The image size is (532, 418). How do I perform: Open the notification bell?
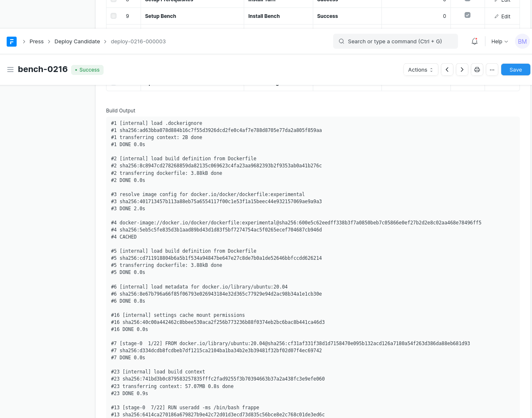pyautogui.click(x=474, y=41)
